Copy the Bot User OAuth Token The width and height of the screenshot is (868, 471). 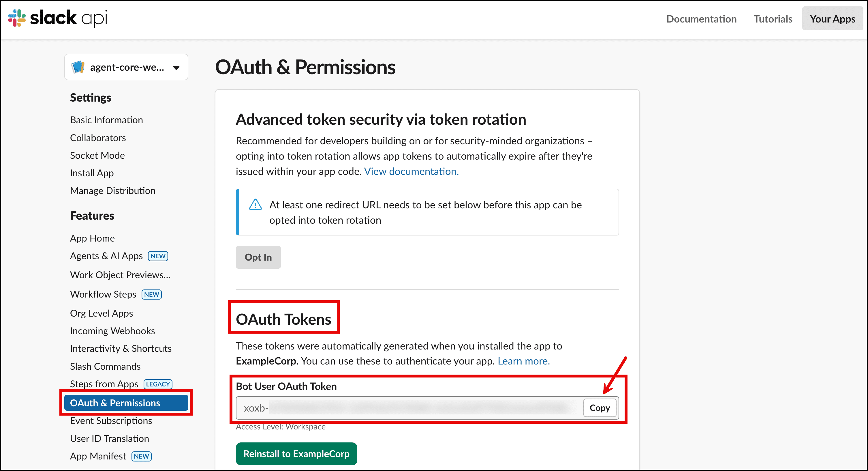[x=600, y=408]
